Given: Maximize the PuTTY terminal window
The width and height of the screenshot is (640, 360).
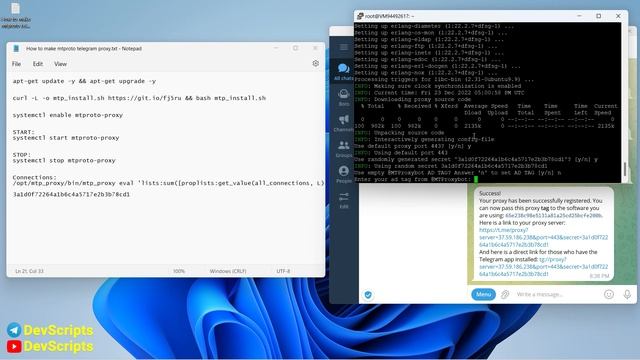Looking at the screenshot, I should pos(598,16).
